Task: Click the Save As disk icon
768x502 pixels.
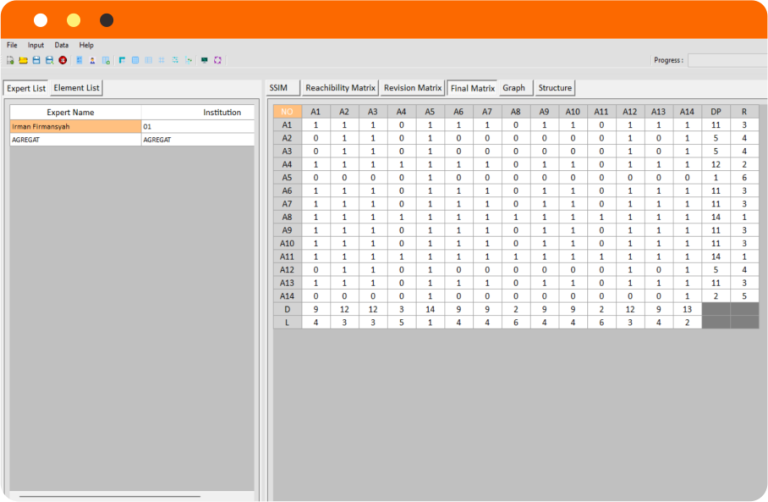Action: tap(49, 60)
